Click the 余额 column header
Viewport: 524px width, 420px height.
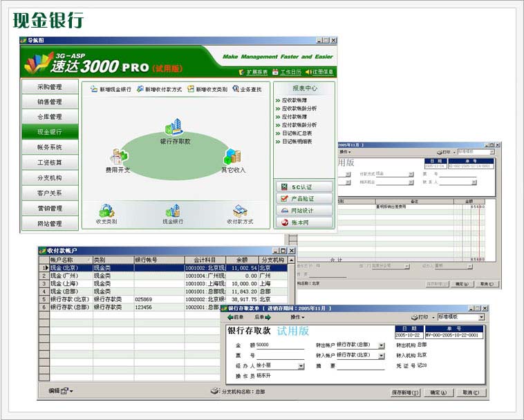point(242,260)
